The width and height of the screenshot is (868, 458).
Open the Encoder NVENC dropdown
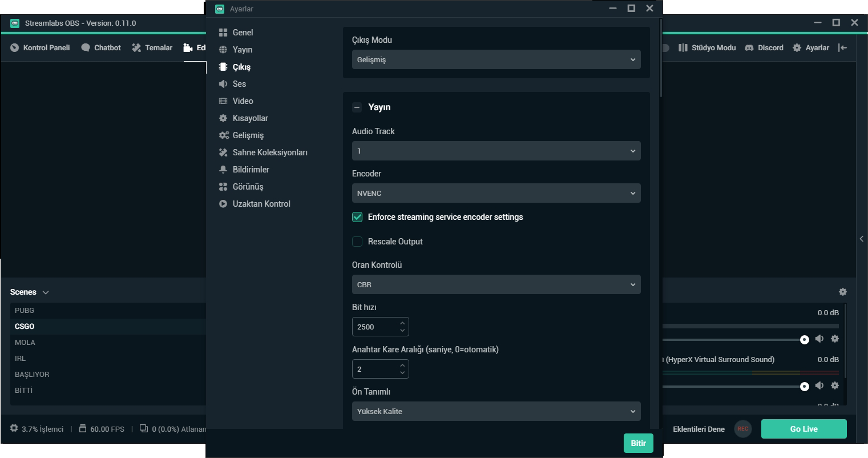click(496, 193)
